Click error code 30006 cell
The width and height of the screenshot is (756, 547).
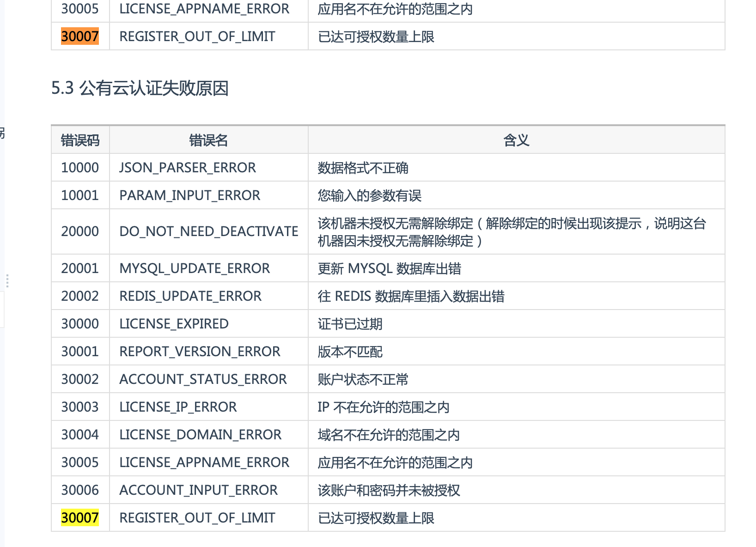80,490
